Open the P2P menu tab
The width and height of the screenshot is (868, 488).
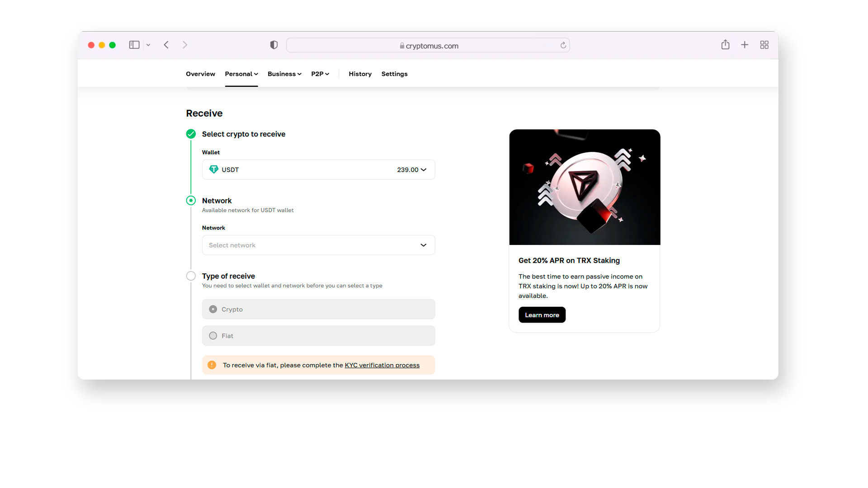[320, 73]
